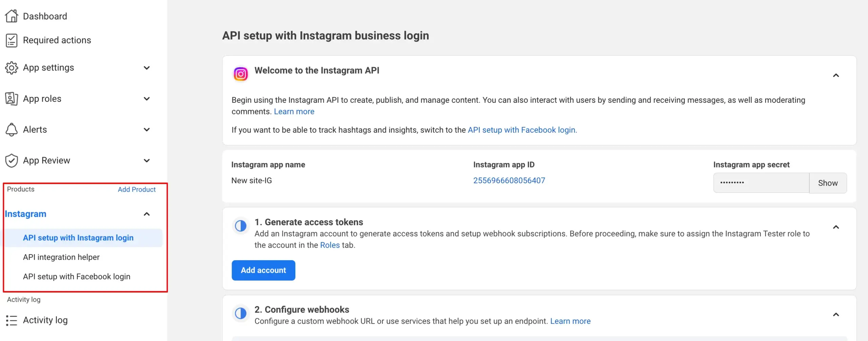Image resolution: width=868 pixels, height=341 pixels.
Task: Click the Dashboard home icon
Action: click(x=12, y=16)
